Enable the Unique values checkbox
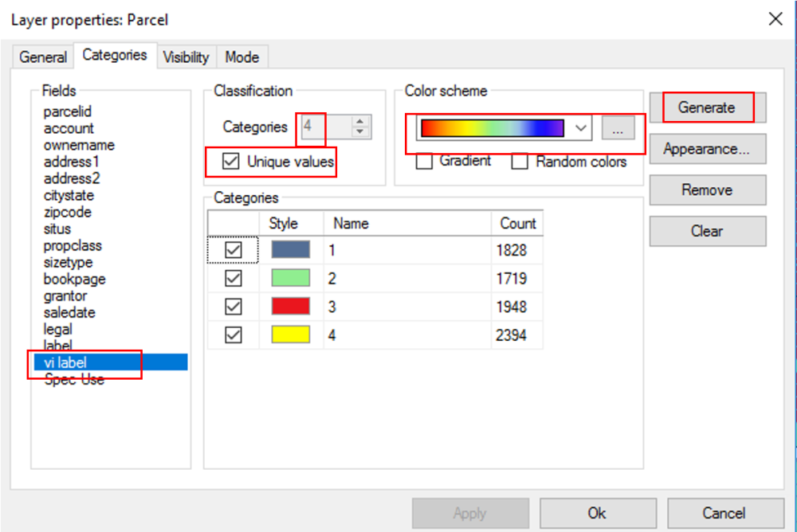This screenshot has height=532, width=797. pyautogui.click(x=231, y=162)
